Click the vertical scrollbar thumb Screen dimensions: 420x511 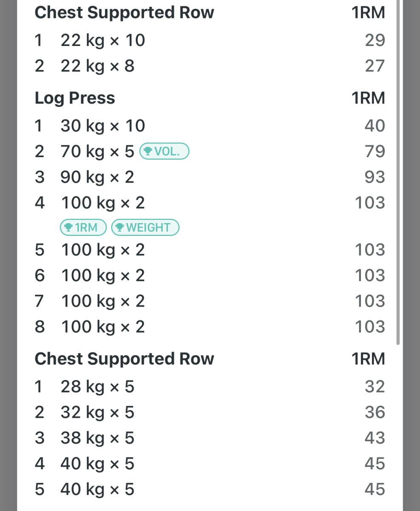(x=398, y=170)
